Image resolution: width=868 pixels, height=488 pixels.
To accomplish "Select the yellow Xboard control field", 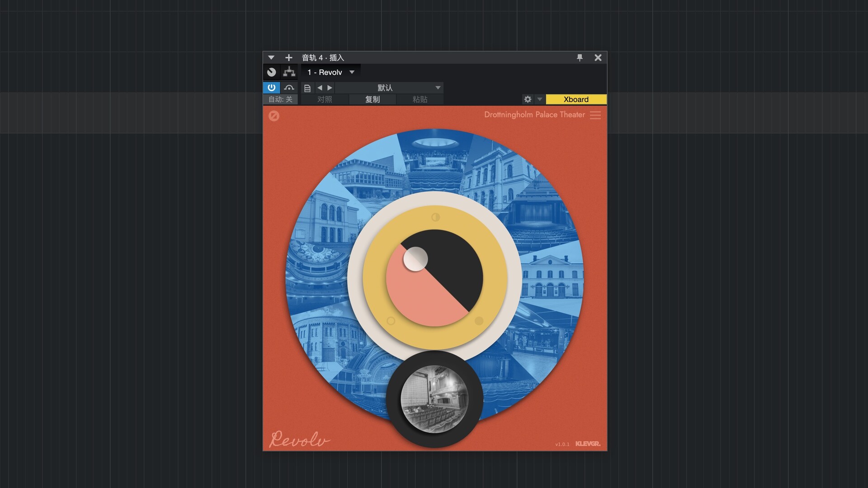I will 576,99.
